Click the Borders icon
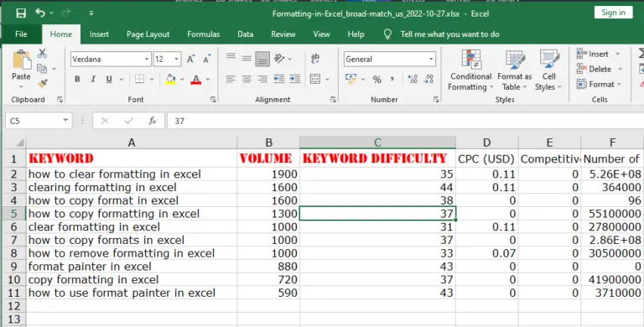The image size is (644, 327). (140, 79)
